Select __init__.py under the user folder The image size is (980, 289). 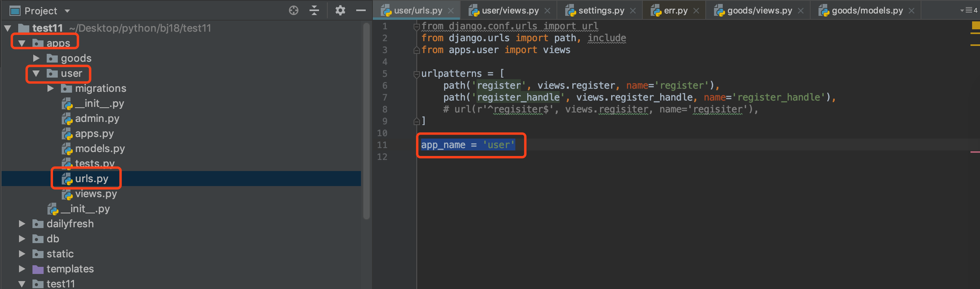coord(99,103)
